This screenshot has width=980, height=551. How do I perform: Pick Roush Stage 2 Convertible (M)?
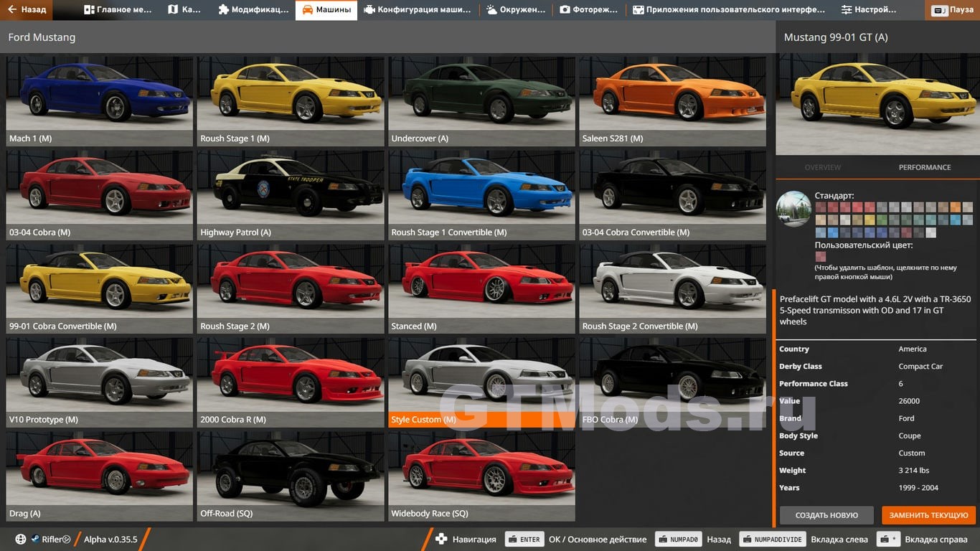[673, 289]
